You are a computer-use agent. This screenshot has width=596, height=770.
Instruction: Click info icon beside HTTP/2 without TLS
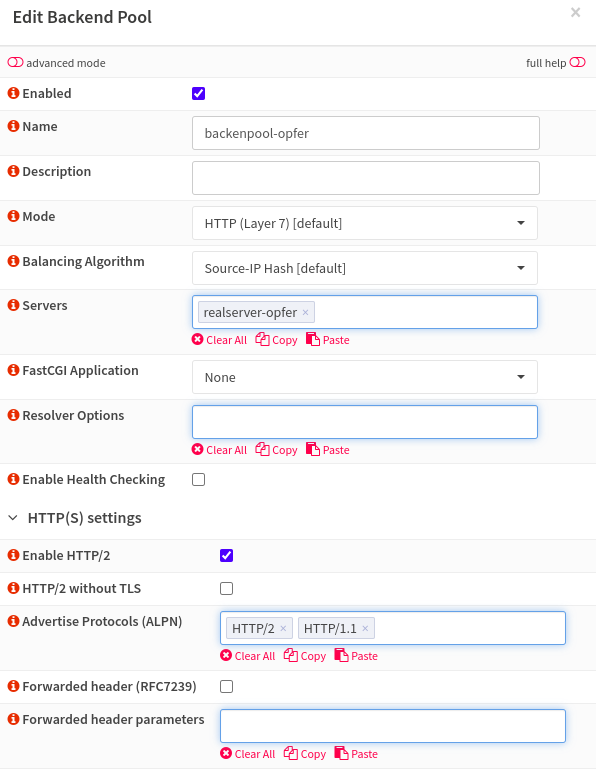[14, 588]
